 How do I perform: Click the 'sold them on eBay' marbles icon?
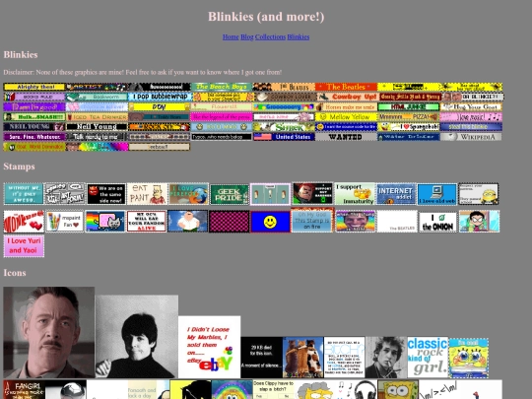(x=209, y=347)
